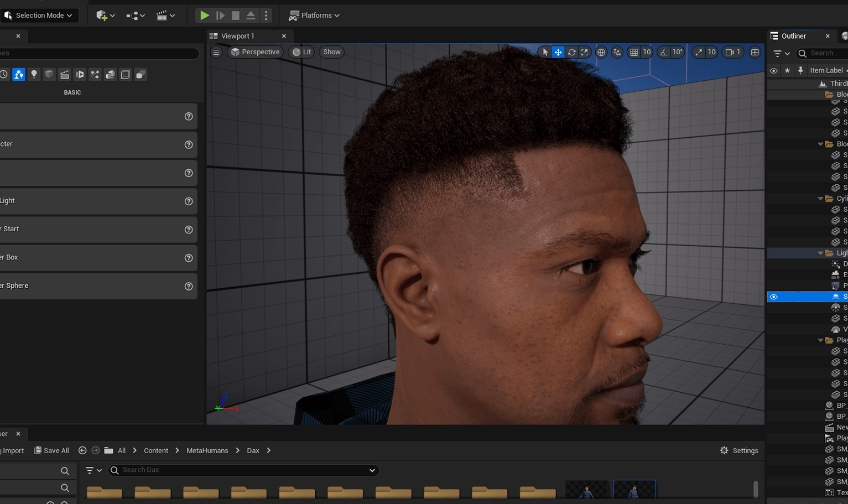Screen dimensions: 848x504
Task: Collapse the Lights folder in the Outliner
Action: (x=821, y=253)
